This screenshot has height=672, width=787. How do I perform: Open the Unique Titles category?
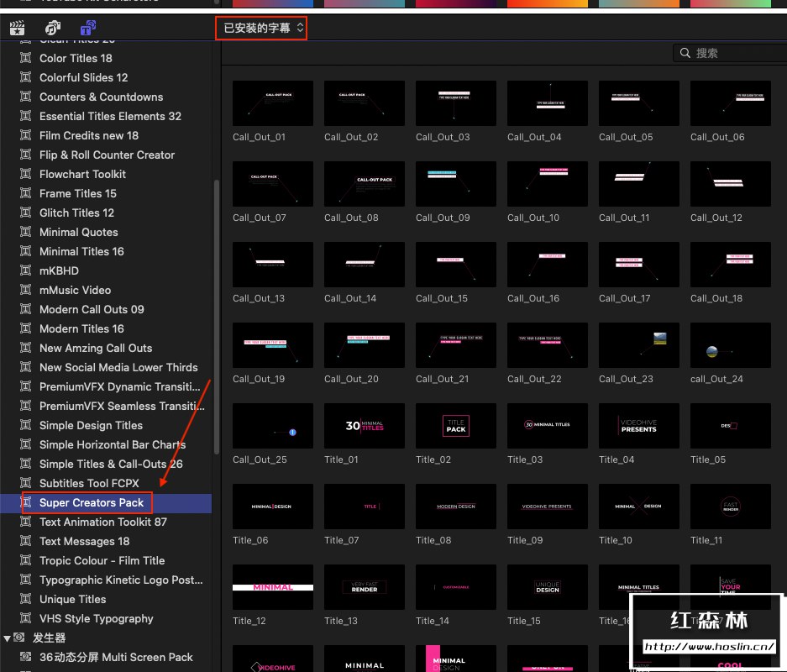(73, 599)
